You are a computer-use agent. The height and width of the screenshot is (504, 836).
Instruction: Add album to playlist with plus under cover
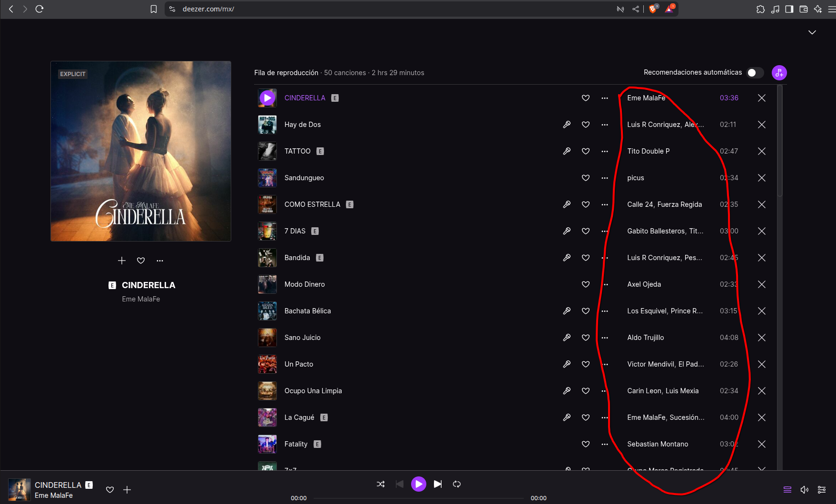(122, 261)
